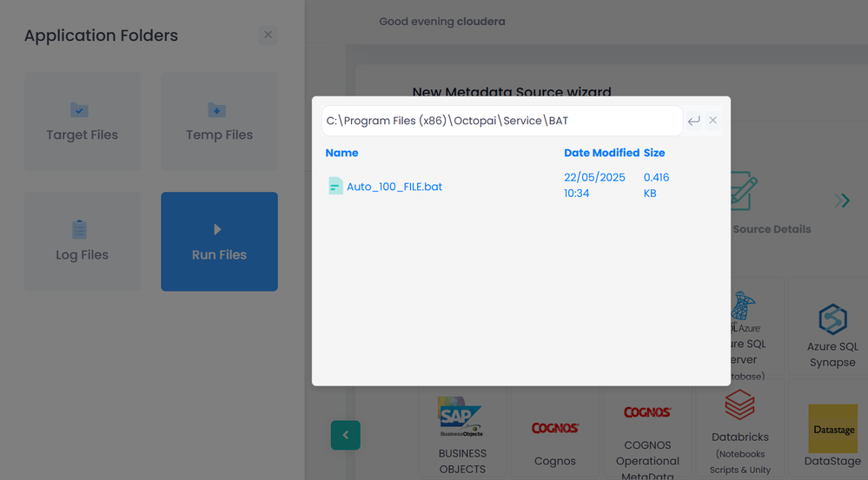Screen dimensions: 868x480
Task: Click the Target Files folder check icon
Action: click(x=79, y=109)
